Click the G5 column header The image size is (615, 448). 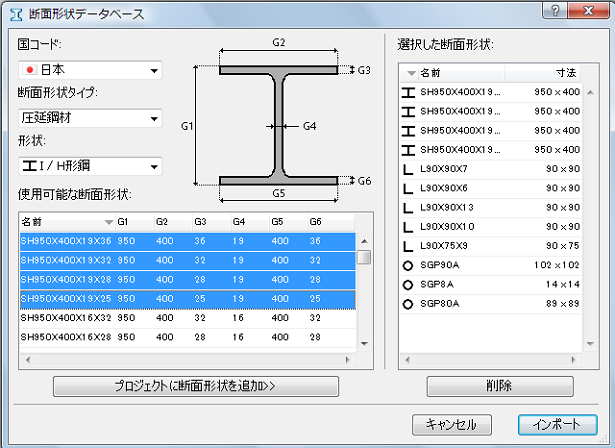point(288,222)
